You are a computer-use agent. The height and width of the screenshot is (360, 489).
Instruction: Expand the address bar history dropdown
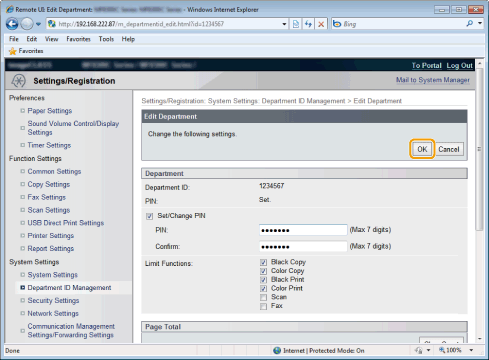pyautogui.click(x=284, y=24)
